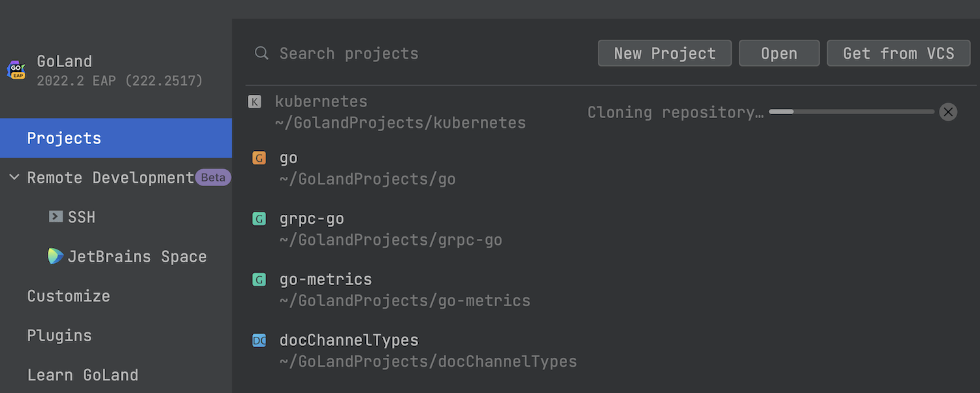Click the orange go project icon
Image resolution: width=980 pixels, height=393 pixels.
(x=259, y=158)
